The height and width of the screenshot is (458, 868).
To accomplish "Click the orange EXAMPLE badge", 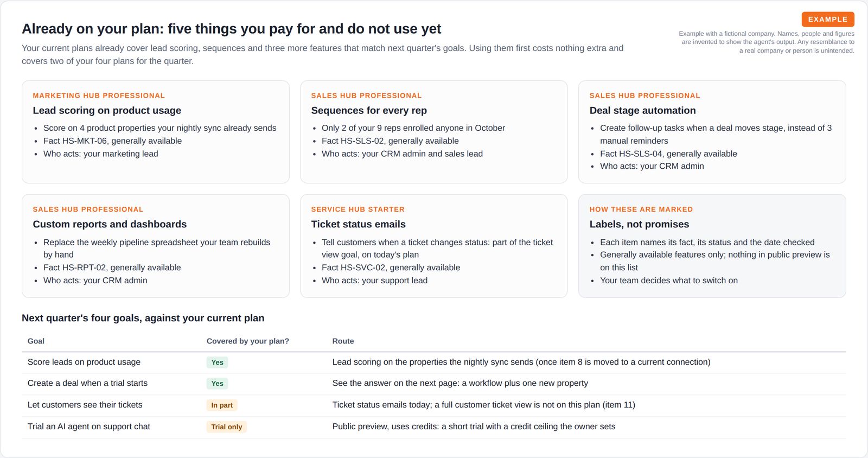I will (x=828, y=19).
